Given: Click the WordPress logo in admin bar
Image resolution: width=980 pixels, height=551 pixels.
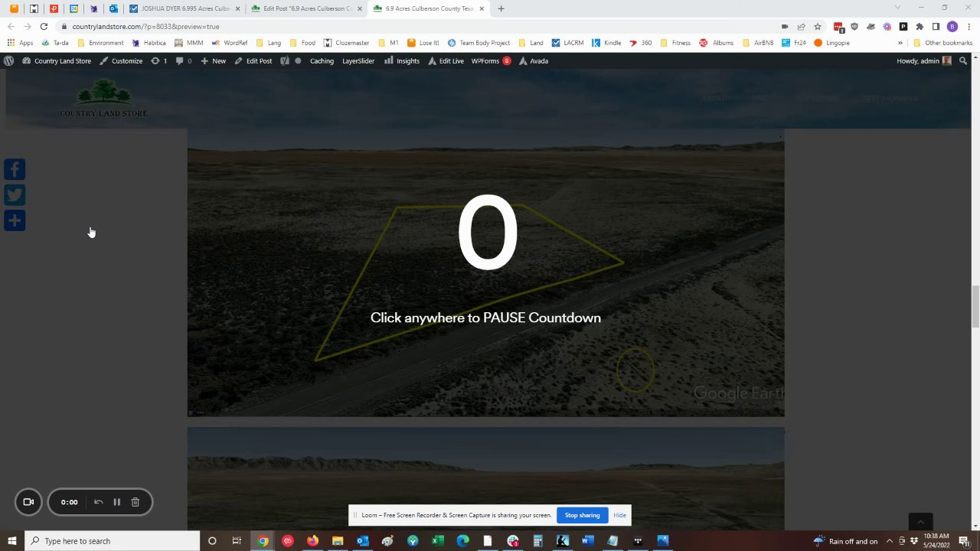Looking at the screenshot, I should pos(8,60).
